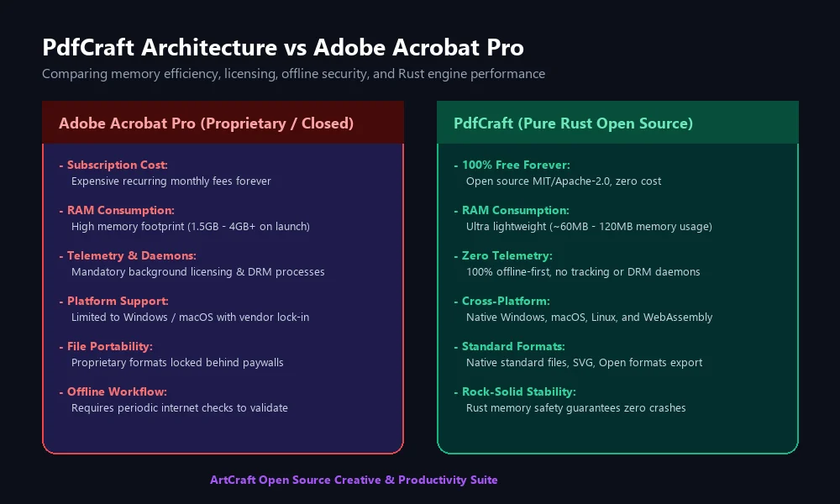Image resolution: width=840 pixels, height=504 pixels.
Task: Select 'Native standard files, SVG, Open formats export'
Action: tap(584, 363)
